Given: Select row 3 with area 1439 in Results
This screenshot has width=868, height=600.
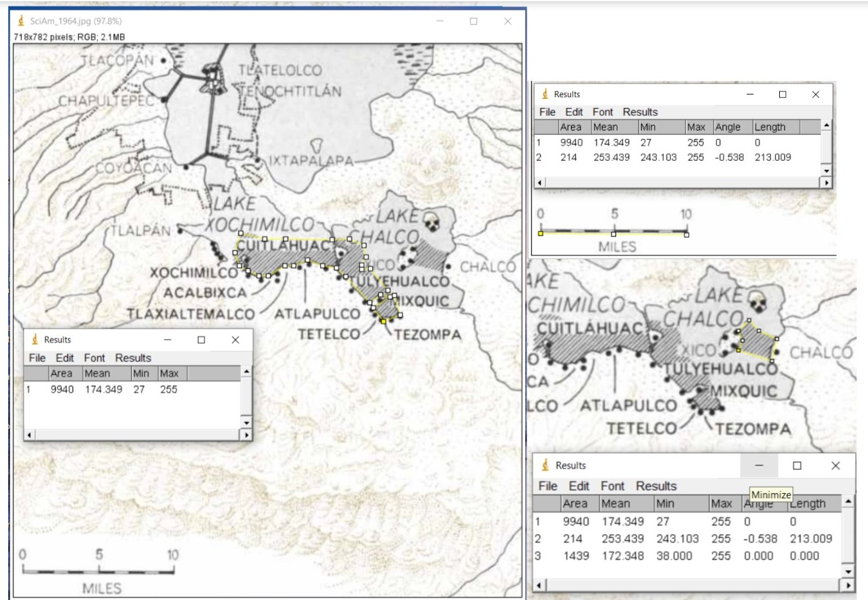Looking at the screenshot, I should [x=575, y=556].
